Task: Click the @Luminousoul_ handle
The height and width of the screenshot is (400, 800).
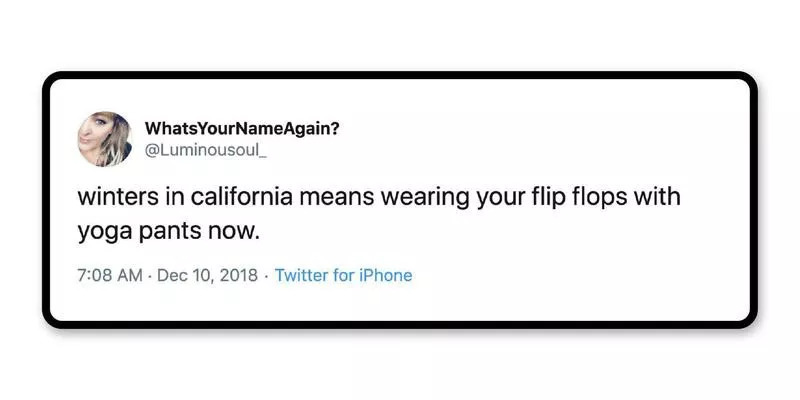Action: [207, 150]
